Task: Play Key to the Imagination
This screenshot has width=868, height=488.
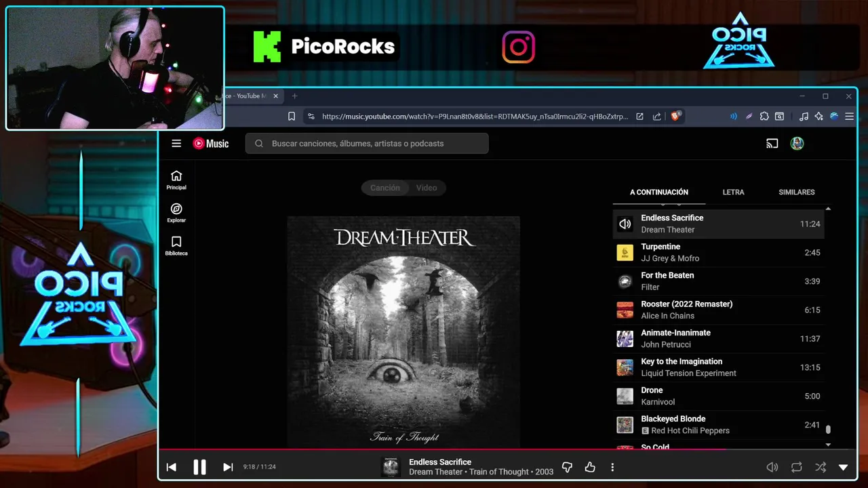Action: coord(719,367)
